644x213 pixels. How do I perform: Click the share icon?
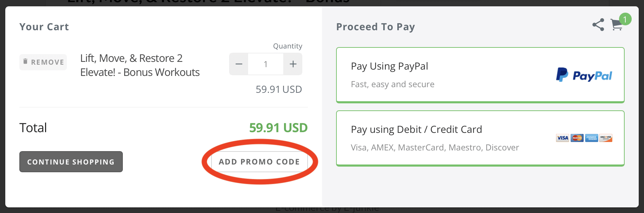point(598,25)
